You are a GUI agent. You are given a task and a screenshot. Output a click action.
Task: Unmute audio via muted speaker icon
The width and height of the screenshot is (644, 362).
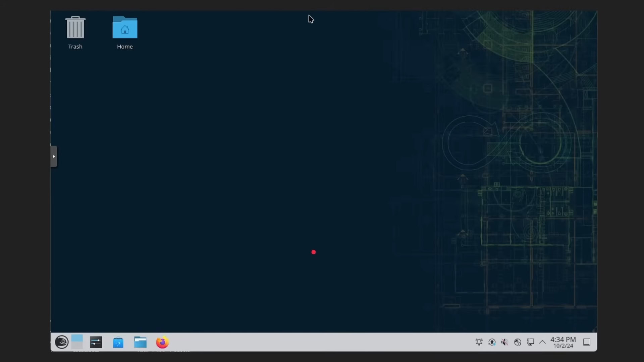504,342
